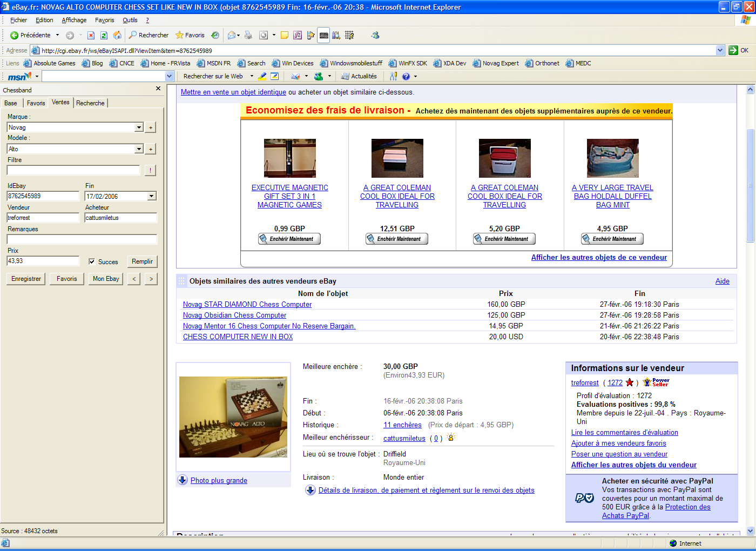Click the Remplir button
This screenshot has height=551, width=756.
(142, 261)
